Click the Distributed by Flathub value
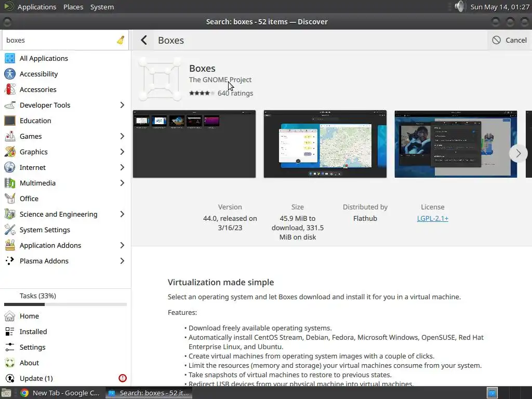Viewport: 532px width, 399px height. tap(365, 219)
